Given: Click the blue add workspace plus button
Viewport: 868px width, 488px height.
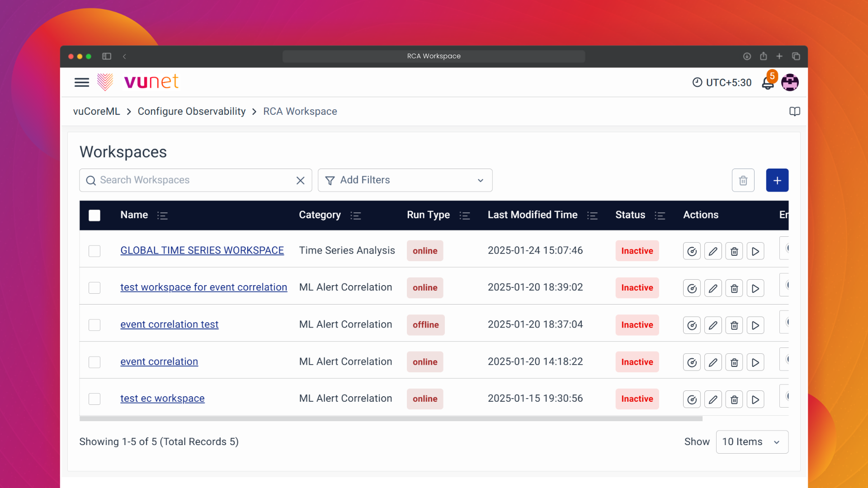Looking at the screenshot, I should point(777,180).
